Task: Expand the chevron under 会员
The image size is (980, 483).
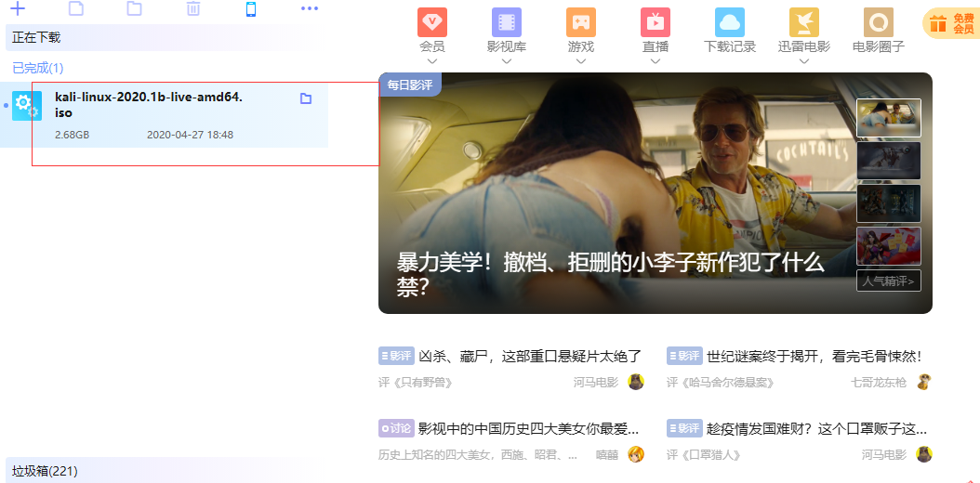Action: (x=431, y=61)
